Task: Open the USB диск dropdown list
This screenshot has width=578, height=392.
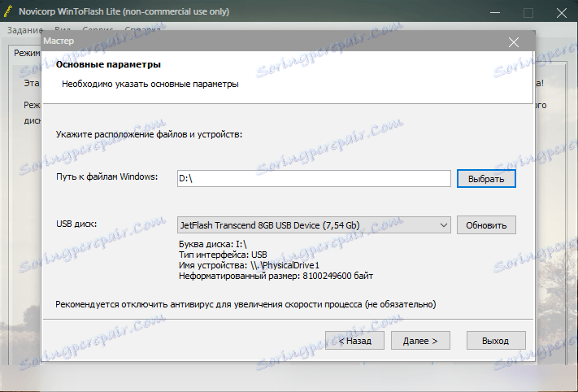Action: 314,225
